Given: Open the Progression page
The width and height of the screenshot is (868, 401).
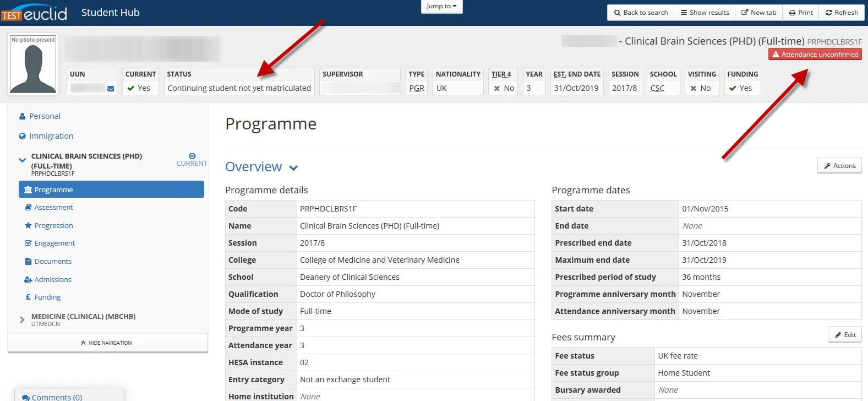Looking at the screenshot, I should [53, 226].
